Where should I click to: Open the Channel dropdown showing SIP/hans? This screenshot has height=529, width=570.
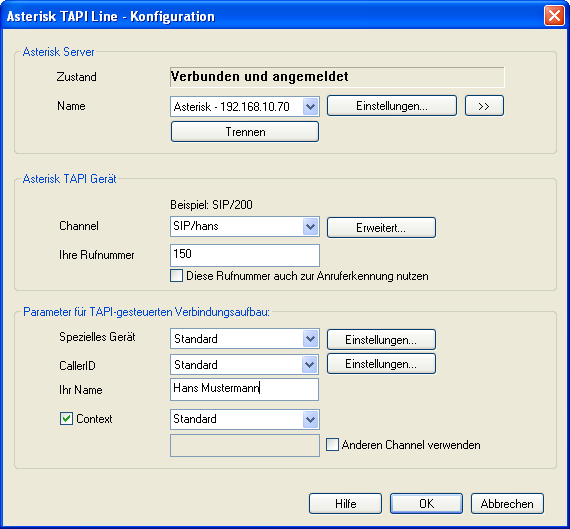tap(245, 227)
